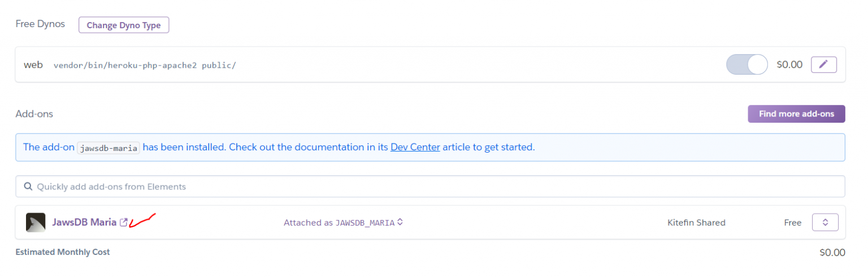Open the Attached as JAWSDB_MARIA dropdown
The image size is (868, 277).
[x=343, y=223]
